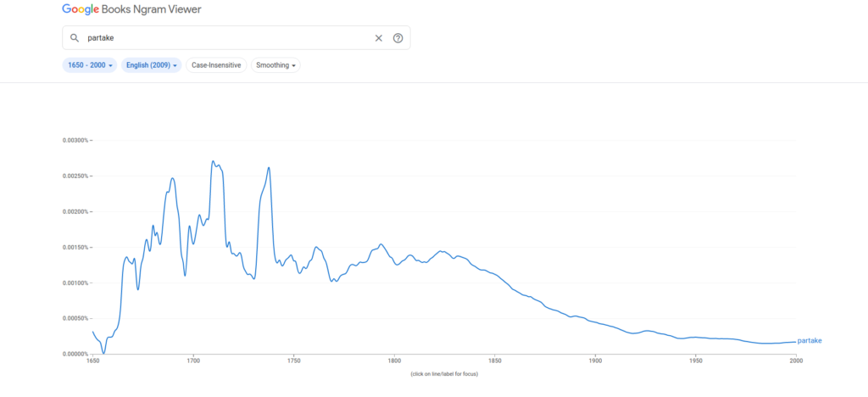Click the magnifier search icon

click(x=75, y=38)
